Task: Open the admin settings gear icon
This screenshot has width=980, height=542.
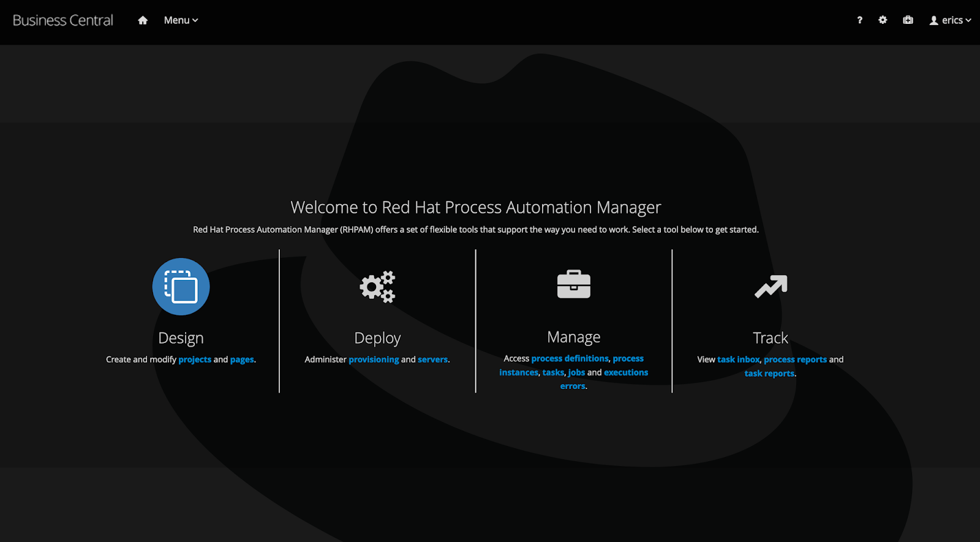Action: (x=883, y=20)
